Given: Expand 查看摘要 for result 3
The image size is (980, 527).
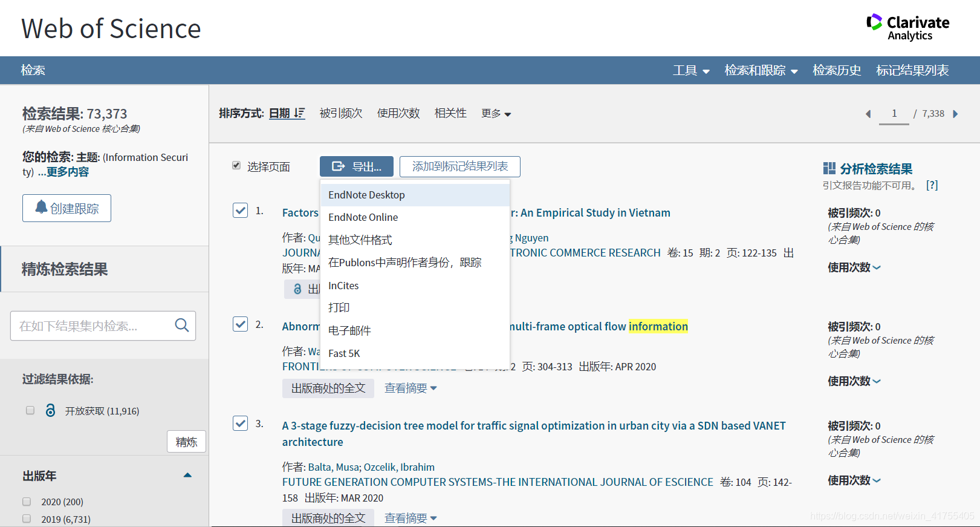Looking at the screenshot, I should pyautogui.click(x=410, y=518).
